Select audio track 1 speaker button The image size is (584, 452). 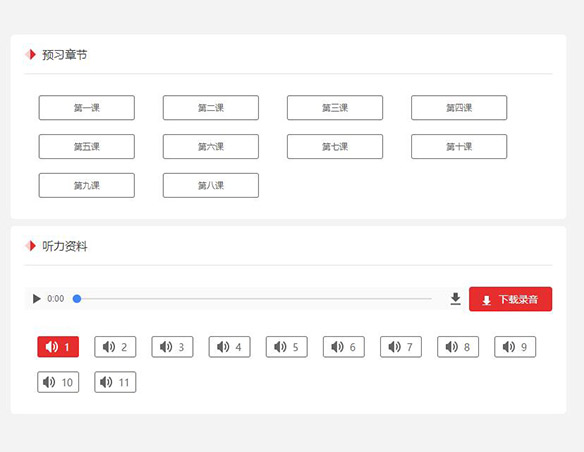click(58, 347)
